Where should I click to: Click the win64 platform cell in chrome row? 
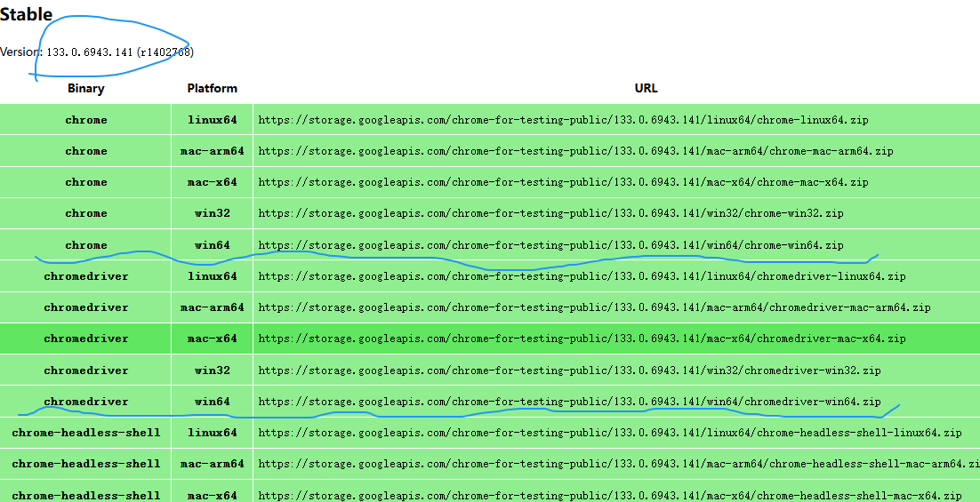[x=212, y=244]
